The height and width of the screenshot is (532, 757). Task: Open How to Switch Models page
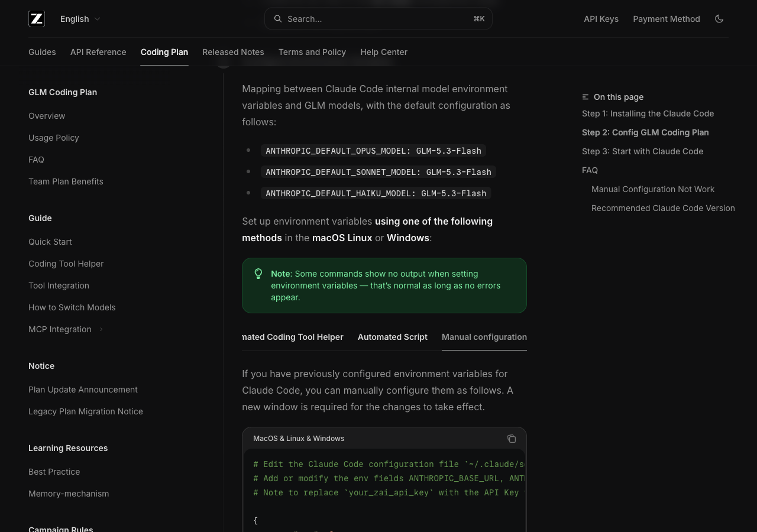(x=72, y=307)
